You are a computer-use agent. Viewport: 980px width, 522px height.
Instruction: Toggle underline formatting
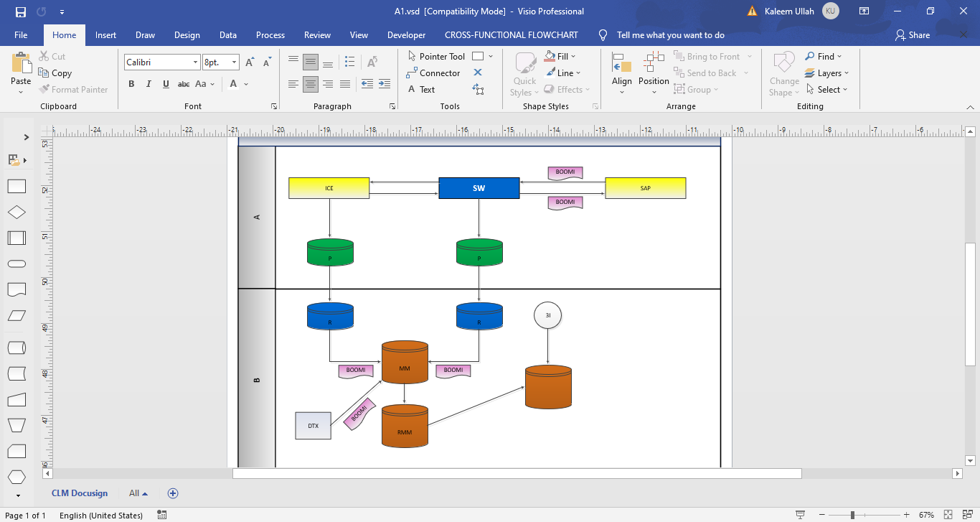point(166,84)
